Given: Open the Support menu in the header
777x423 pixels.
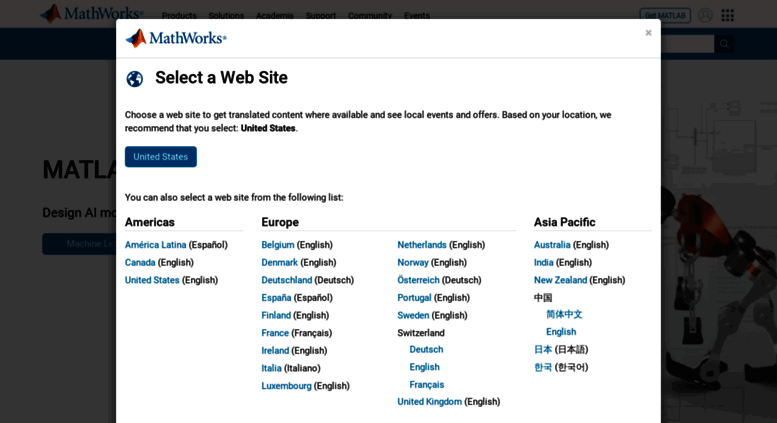Looking at the screenshot, I should pos(321,16).
